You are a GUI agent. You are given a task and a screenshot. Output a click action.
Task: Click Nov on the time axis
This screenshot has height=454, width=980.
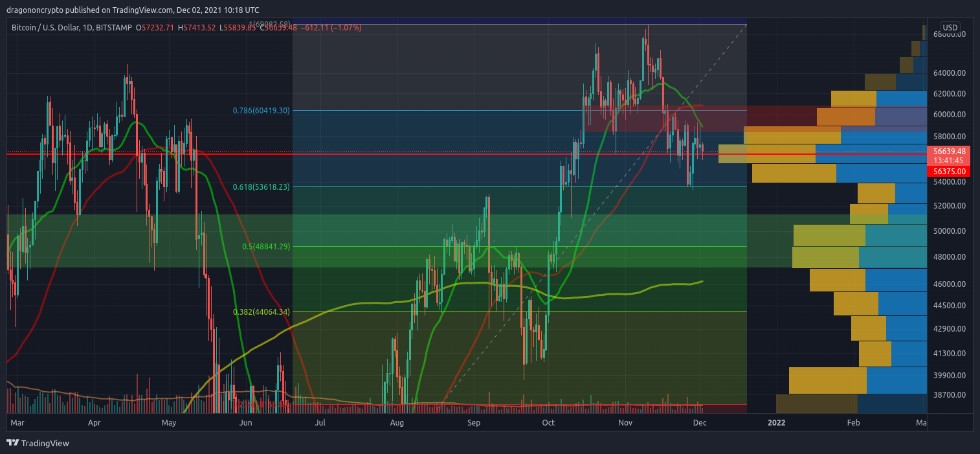coord(625,423)
